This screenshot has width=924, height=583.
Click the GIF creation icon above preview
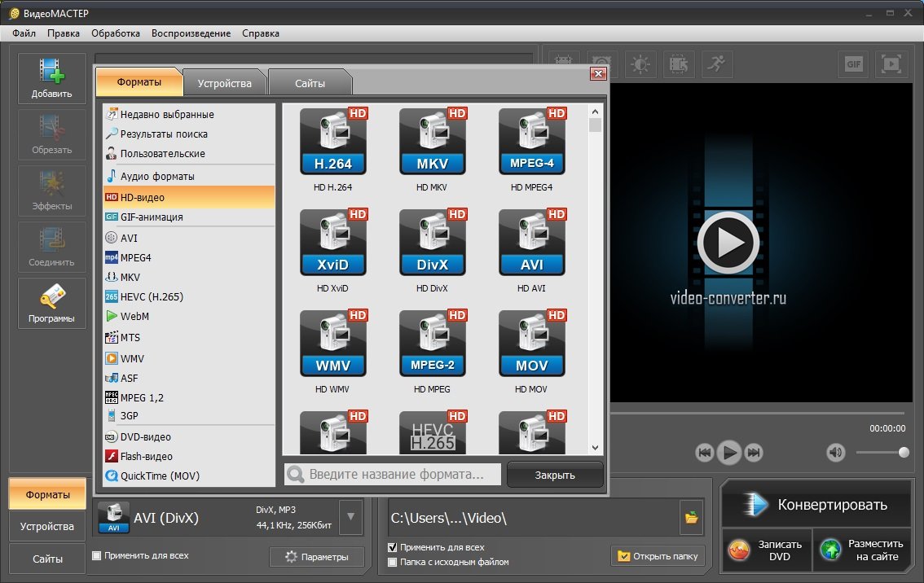853,64
